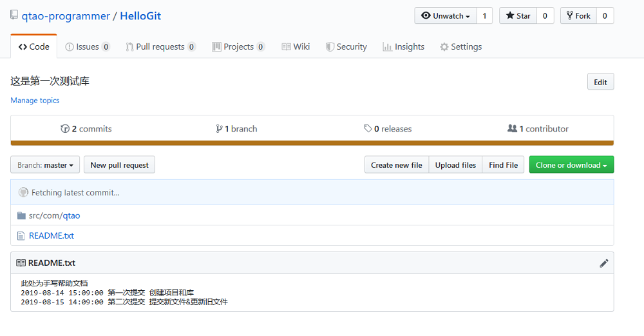Open the Wiki tab
Viewport: 644px width, 336px height.
[x=296, y=46]
